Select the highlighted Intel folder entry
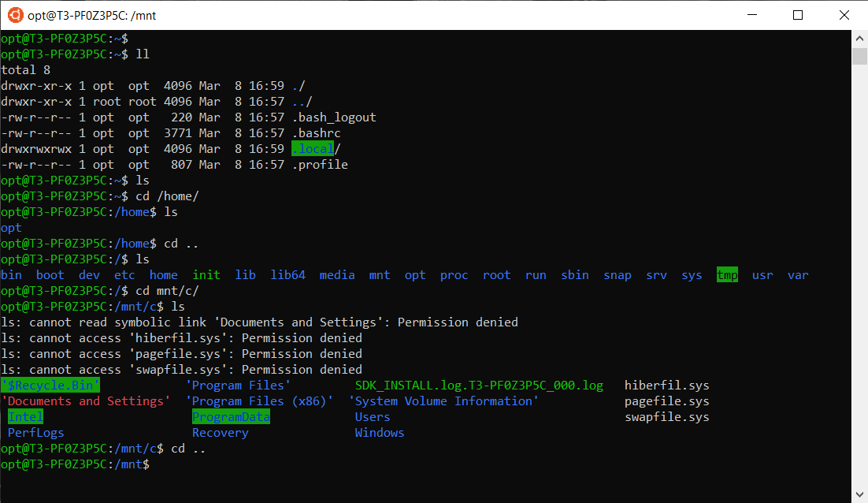Screen dimensions: 868x503 pos(24,416)
